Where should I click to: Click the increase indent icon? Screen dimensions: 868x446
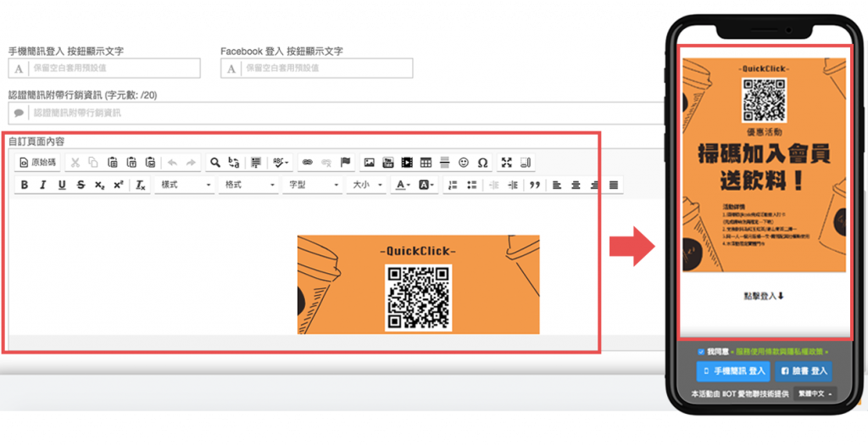point(513,185)
